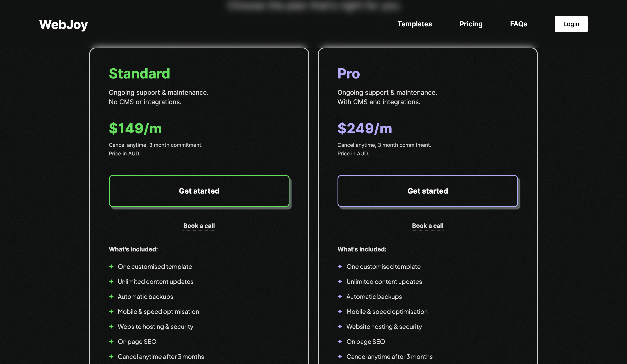Viewport: 627px width, 364px height.
Task: Click green star beside On page SEO
Action: pyautogui.click(x=111, y=341)
